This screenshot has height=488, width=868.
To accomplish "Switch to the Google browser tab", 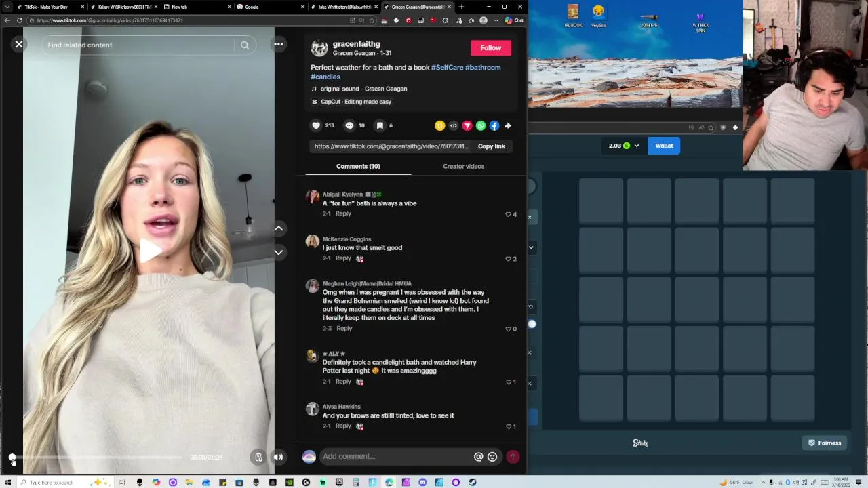I will tap(268, 7).
